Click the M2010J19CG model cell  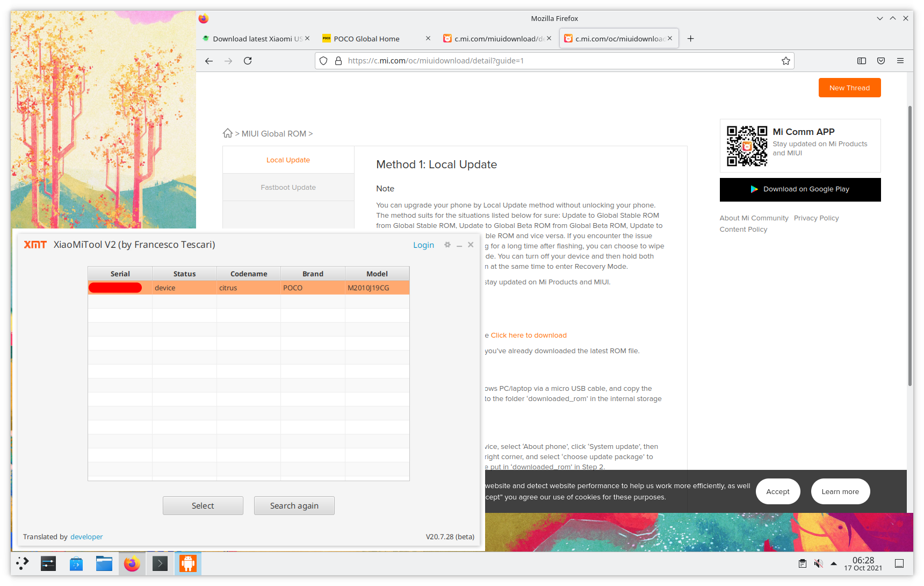coord(377,288)
